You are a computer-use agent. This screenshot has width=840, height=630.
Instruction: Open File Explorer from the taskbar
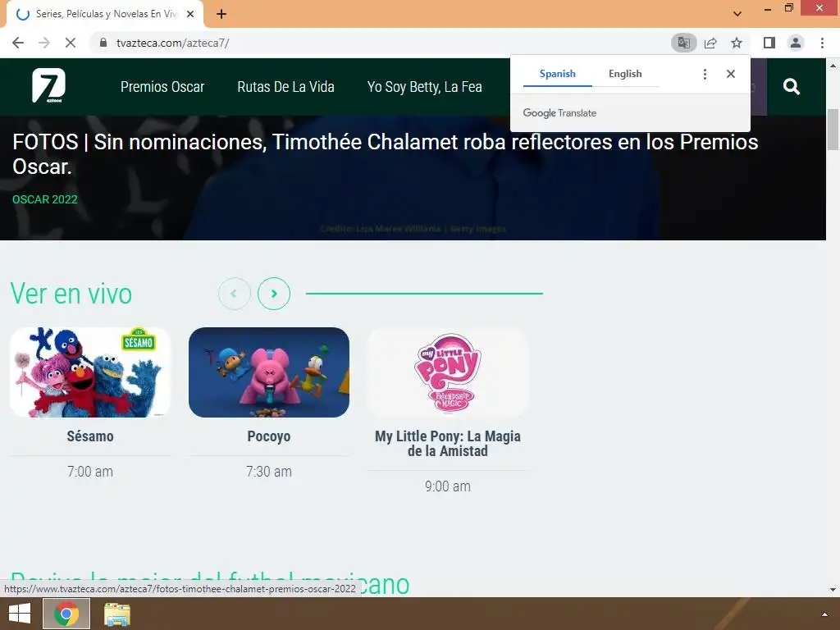coord(116,614)
